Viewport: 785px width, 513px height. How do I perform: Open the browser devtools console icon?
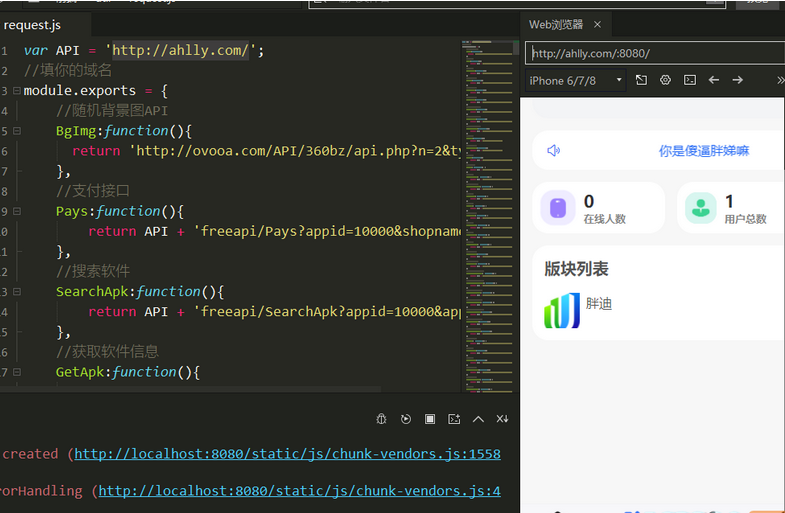click(690, 80)
